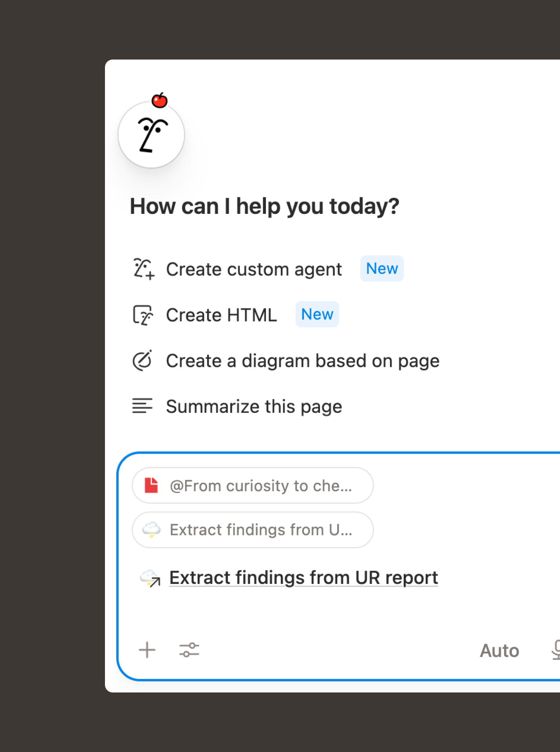This screenshot has height=752, width=560.
Task: Click the Notion AI face avatar
Action: point(151,134)
